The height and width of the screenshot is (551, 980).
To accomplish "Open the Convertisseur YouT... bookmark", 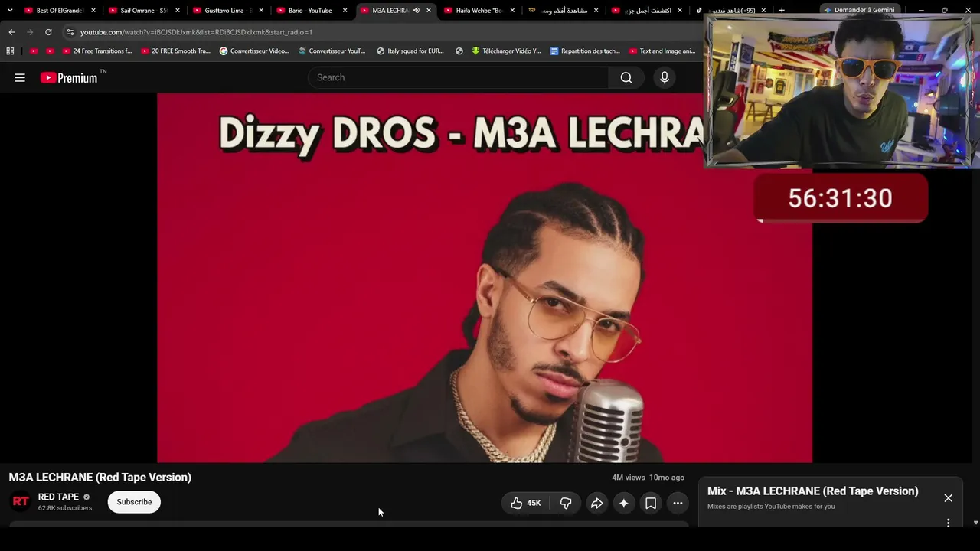I will click(332, 51).
